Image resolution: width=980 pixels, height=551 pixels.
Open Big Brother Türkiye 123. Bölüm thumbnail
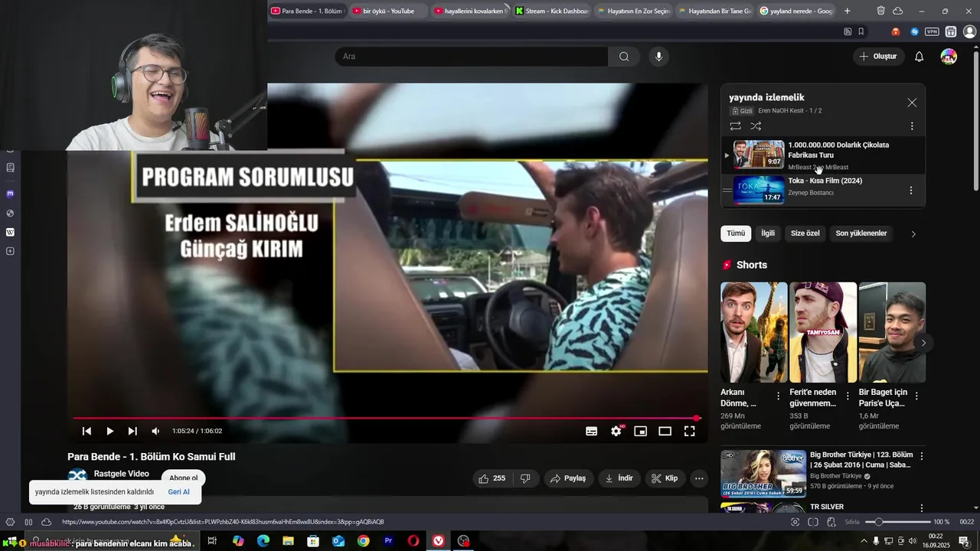(763, 473)
